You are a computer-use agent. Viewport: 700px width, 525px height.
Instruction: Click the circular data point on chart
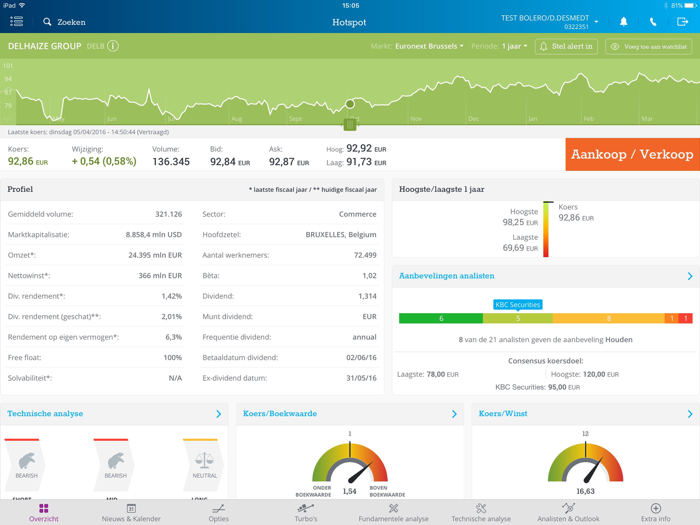point(350,104)
